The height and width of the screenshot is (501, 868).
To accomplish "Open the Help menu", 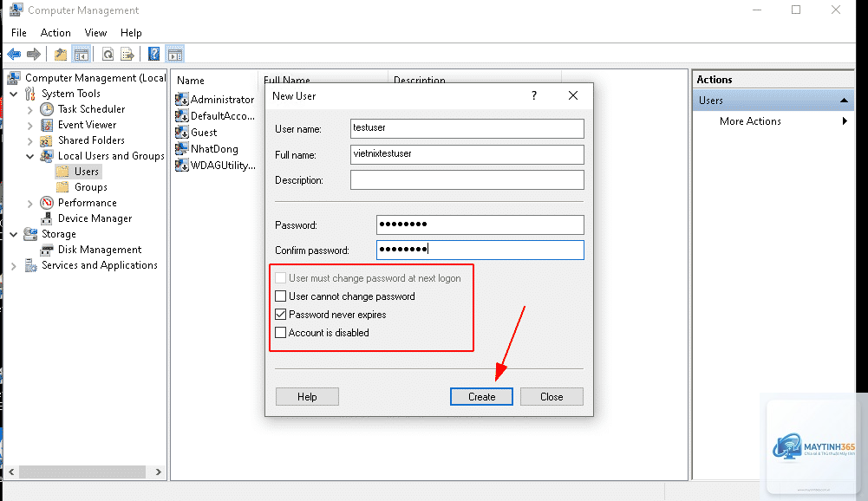I will point(131,33).
